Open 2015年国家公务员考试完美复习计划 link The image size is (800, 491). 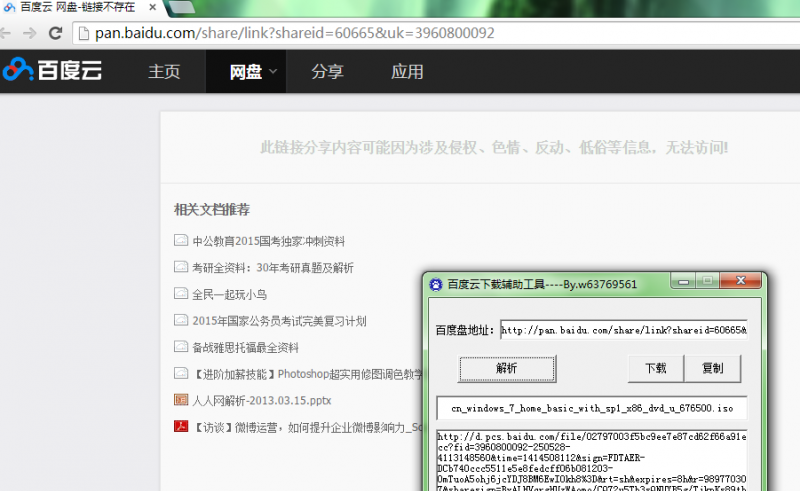279,321
